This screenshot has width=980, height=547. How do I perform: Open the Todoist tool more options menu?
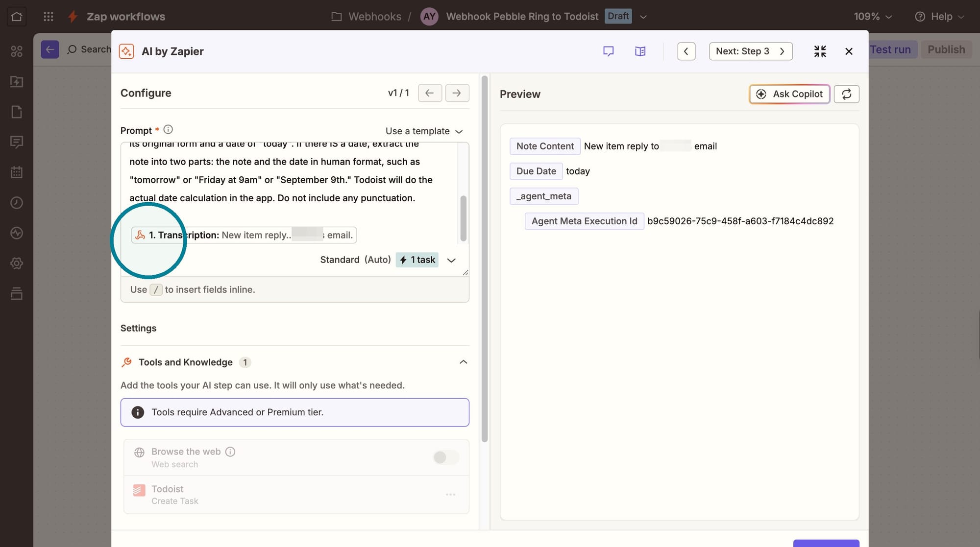tap(450, 495)
